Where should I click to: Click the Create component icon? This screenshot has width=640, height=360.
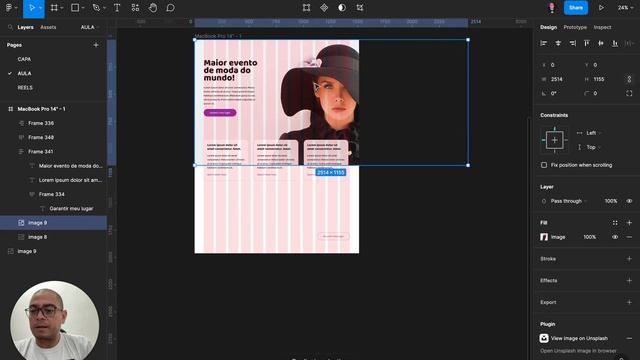[x=324, y=8]
